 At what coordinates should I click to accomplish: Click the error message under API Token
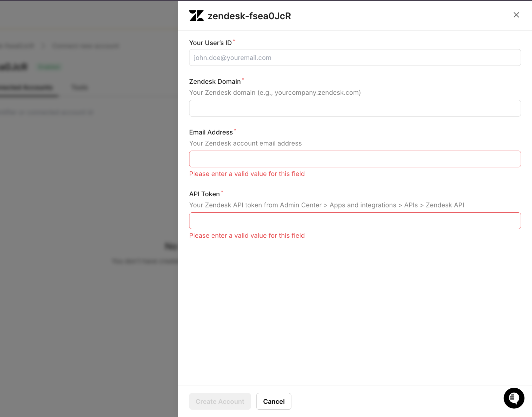tap(247, 236)
